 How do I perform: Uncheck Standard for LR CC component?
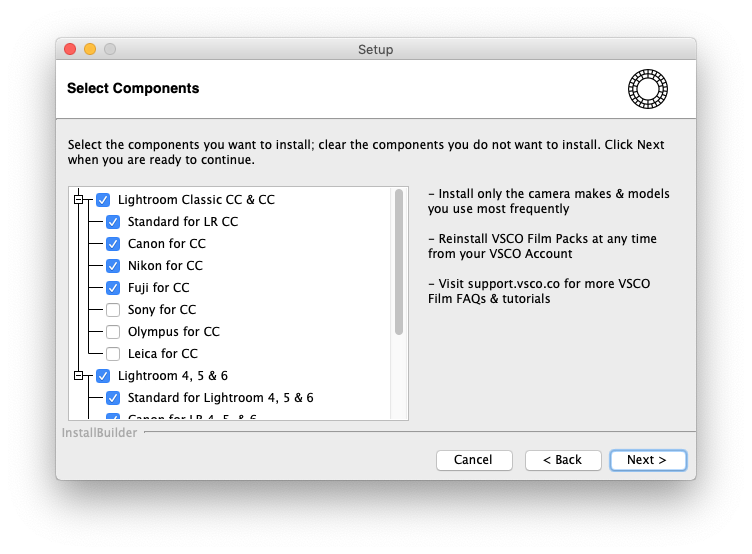[x=113, y=222]
